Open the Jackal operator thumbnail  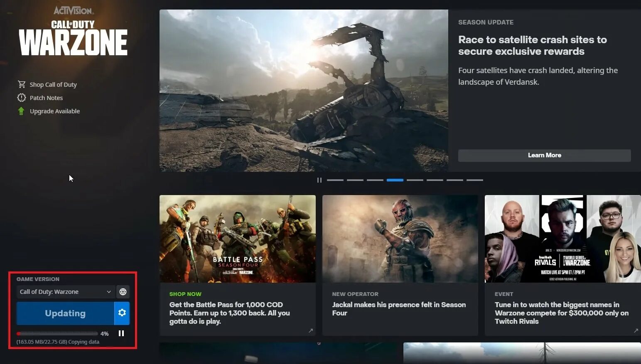coord(400,239)
